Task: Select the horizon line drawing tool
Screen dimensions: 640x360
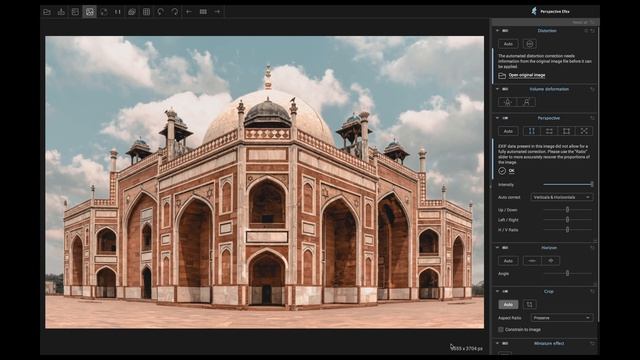Action: [532, 260]
